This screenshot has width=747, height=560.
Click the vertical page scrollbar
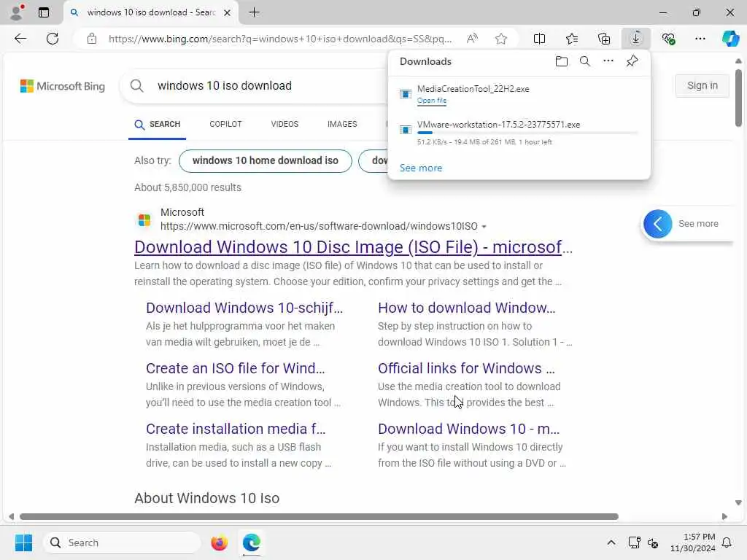738,98
